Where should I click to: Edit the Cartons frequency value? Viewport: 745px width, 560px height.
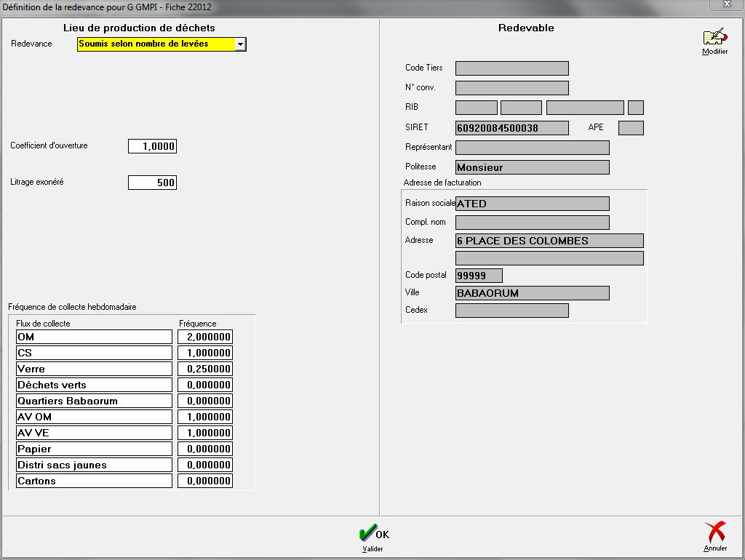[x=205, y=481]
